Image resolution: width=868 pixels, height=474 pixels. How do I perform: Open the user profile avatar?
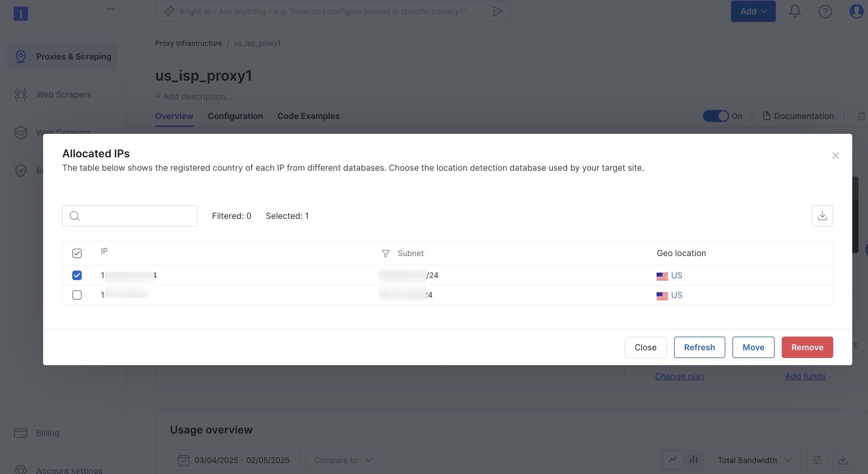point(856,12)
